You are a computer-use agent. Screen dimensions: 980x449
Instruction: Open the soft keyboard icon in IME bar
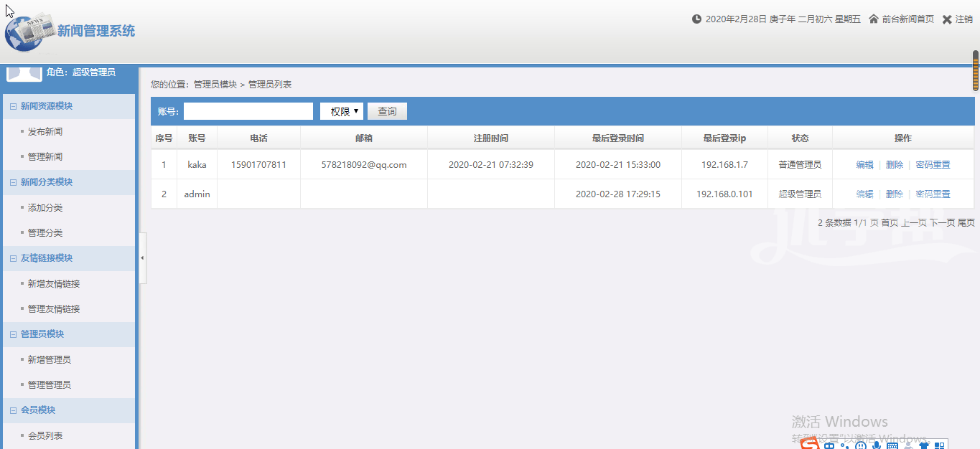point(892,446)
